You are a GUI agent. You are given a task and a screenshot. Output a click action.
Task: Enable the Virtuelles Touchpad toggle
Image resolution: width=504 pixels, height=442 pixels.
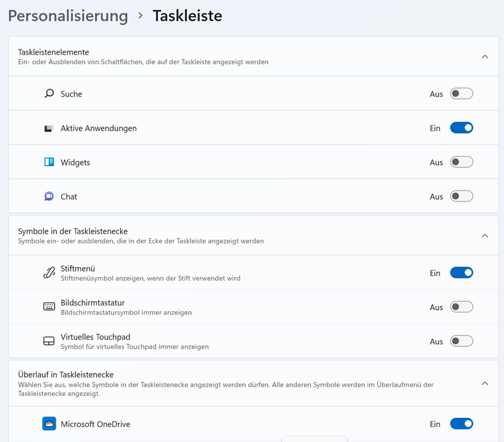click(461, 341)
